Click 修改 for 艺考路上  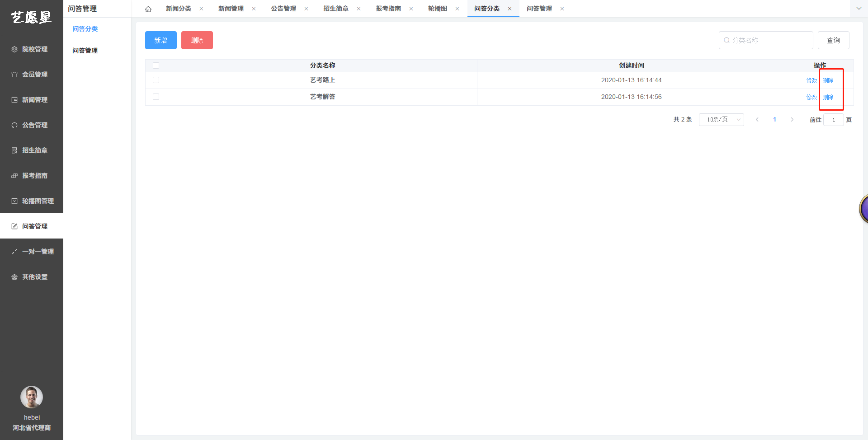click(811, 80)
